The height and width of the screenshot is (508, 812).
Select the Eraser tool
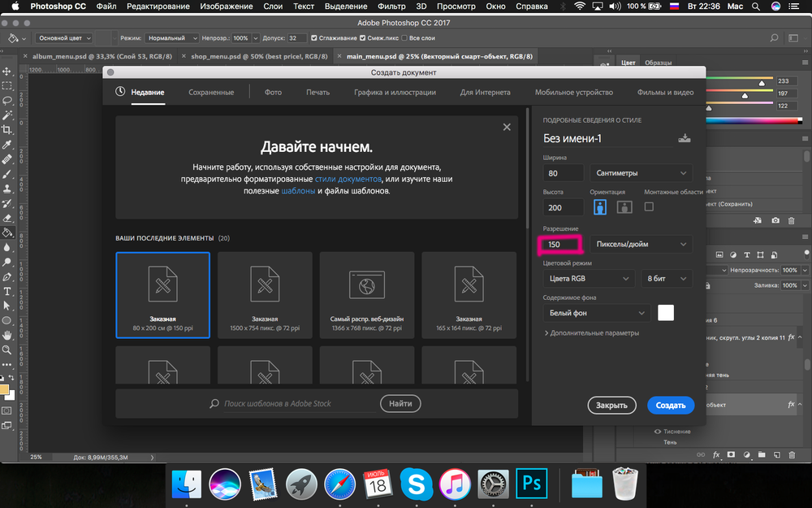[7, 218]
